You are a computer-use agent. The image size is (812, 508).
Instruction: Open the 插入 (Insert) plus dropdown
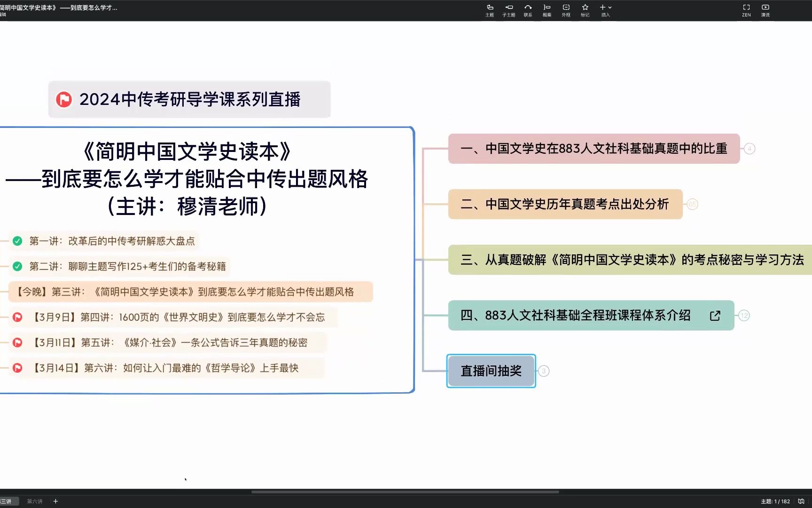(x=605, y=10)
